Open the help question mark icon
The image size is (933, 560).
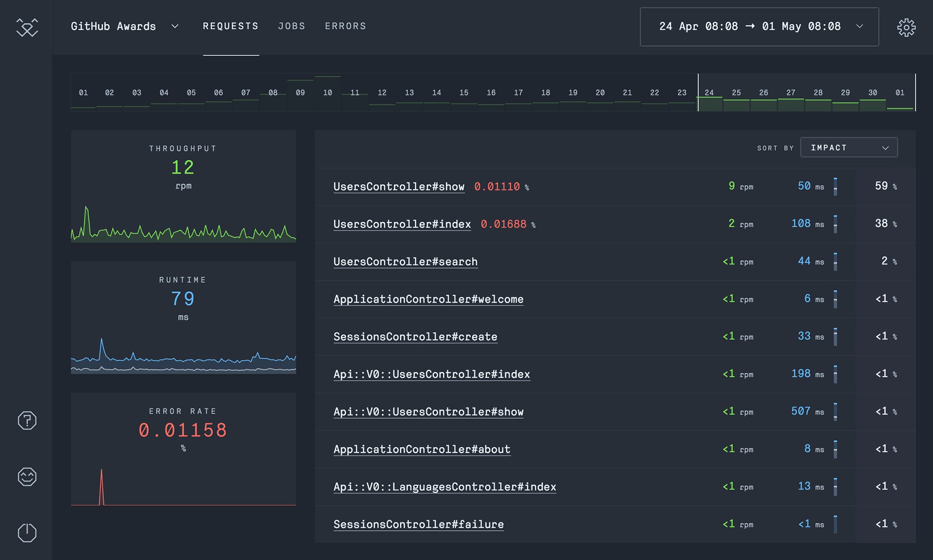tap(27, 420)
